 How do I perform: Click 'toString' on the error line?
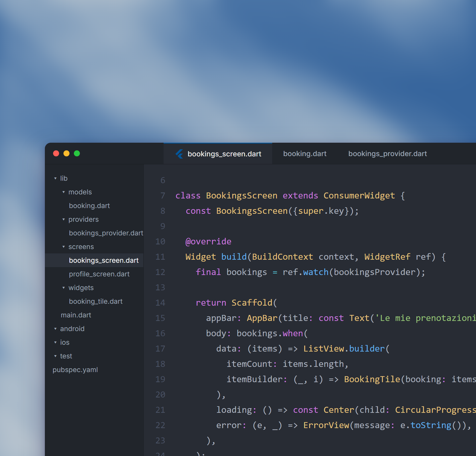click(x=431, y=425)
